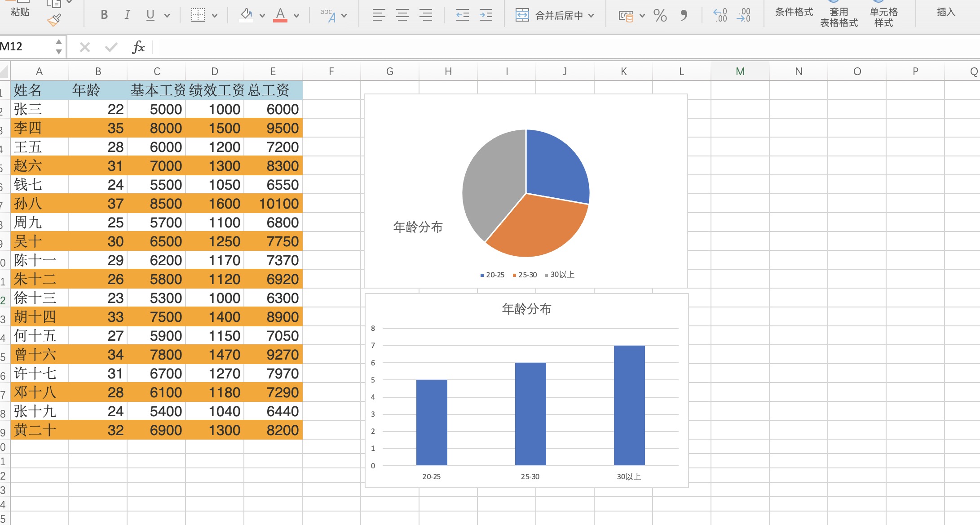Screen dimensions: 980x525
Task: Select column F header
Action: (x=331, y=71)
